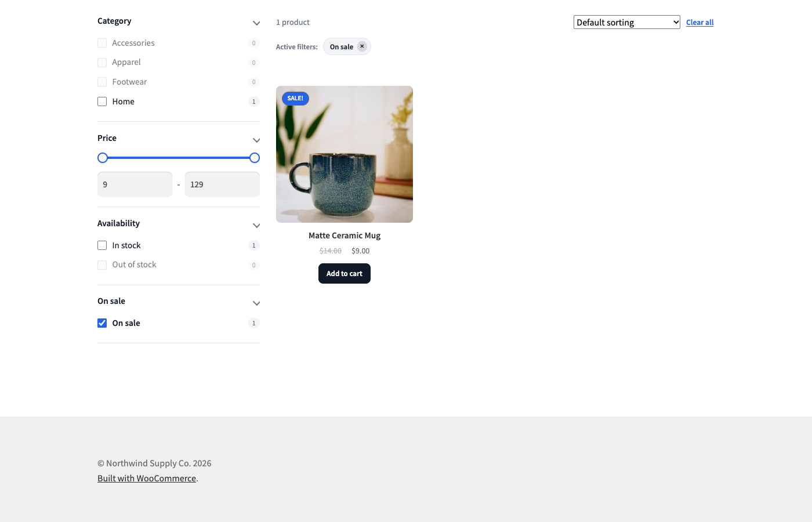This screenshot has height=522, width=812.
Task: Follow the Built with WooCommerce link
Action: coord(147,478)
